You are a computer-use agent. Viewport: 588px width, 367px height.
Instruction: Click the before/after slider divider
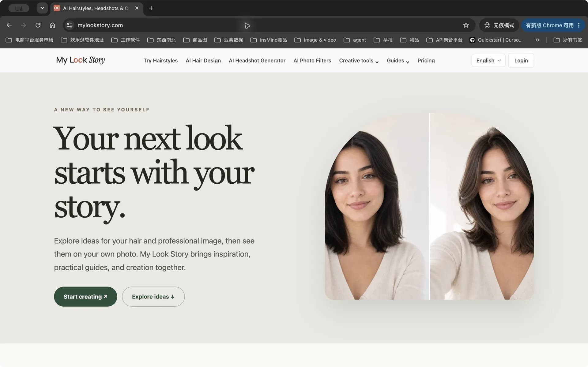click(x=429, y=206)
